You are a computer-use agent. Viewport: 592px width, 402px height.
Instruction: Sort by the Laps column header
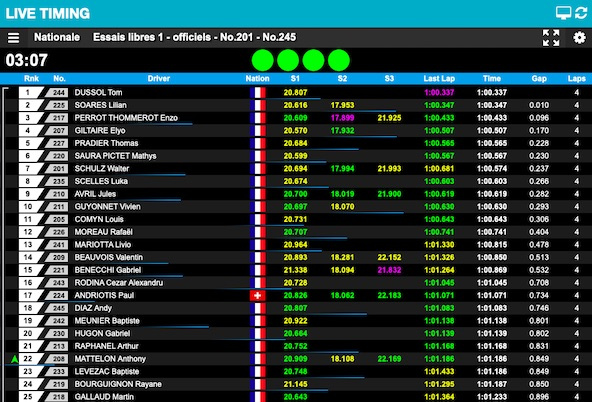pos(577,79)
